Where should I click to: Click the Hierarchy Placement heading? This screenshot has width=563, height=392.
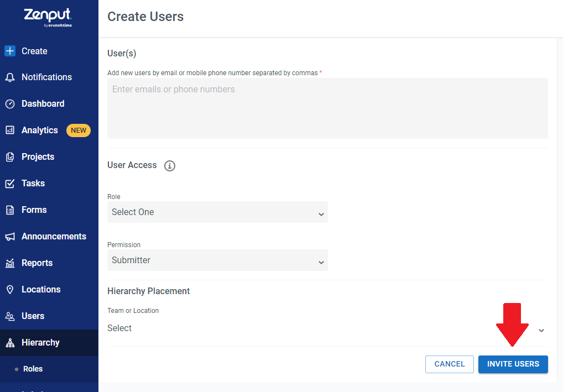[149, 291]
